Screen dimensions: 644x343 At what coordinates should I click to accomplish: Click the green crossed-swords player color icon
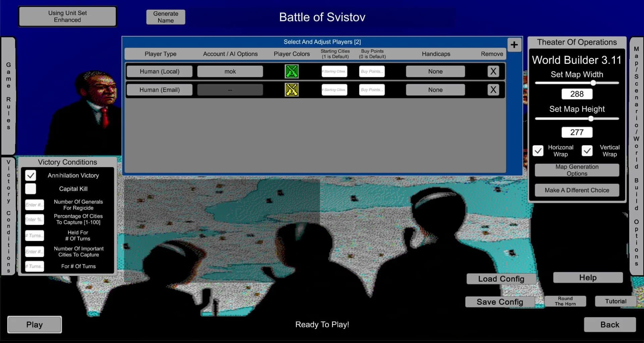(x=291, y=71)
